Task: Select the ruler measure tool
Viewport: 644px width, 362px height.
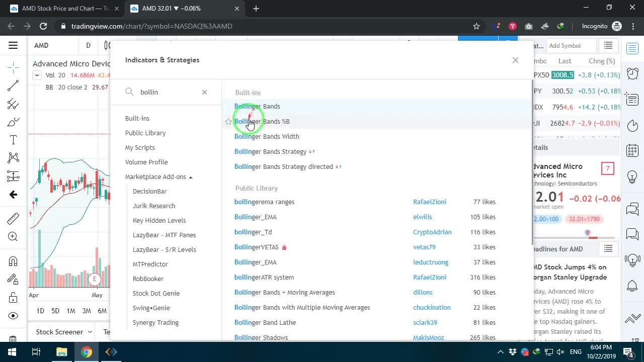Action: (x=13, y=218)
